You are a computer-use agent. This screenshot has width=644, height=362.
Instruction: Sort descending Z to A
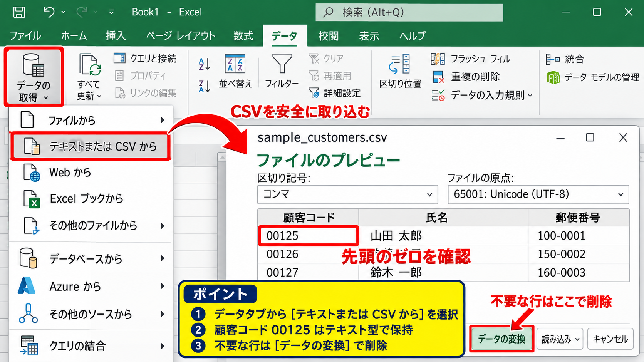[x=204, y=86]
